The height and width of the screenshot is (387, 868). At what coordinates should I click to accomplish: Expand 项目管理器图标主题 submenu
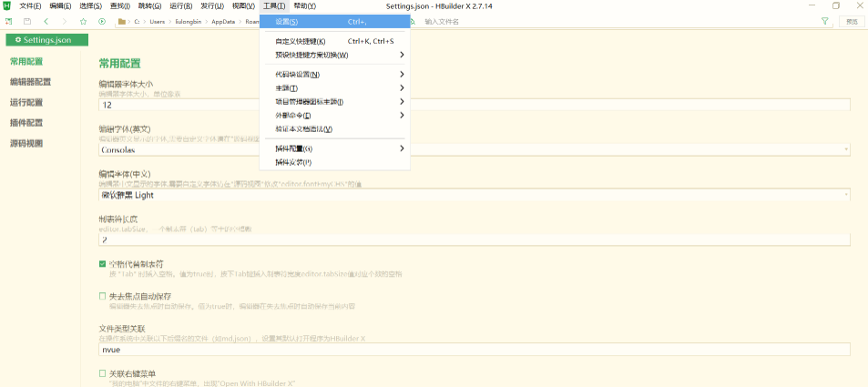pos(335,102)
